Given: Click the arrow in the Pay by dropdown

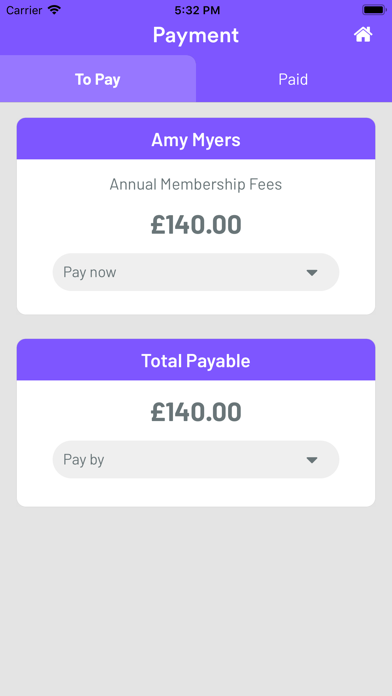Looking at the screenshot, I should coord(312,460).
